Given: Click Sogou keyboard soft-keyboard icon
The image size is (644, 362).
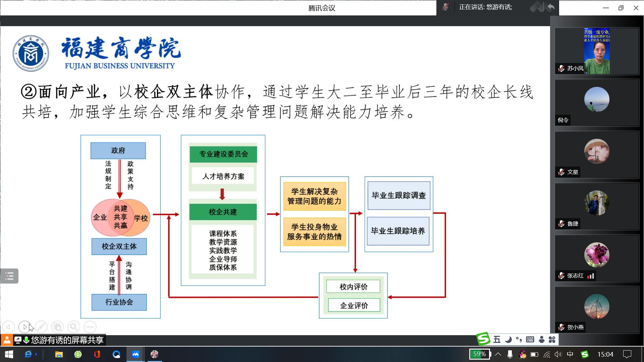Looking at the screenshot, I should pyautogui.click(x=530, y=340).
